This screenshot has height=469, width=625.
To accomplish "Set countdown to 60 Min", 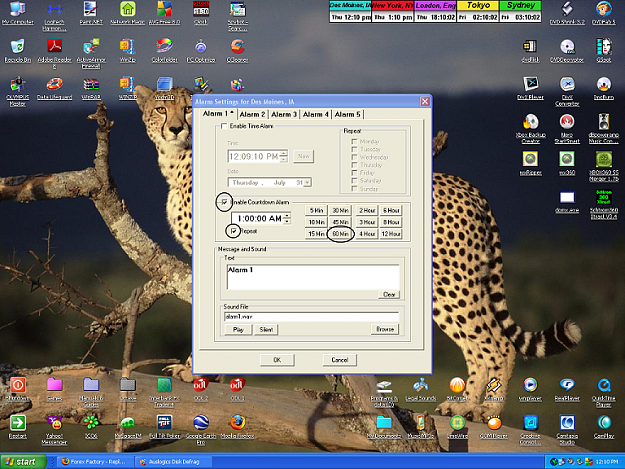I will (x=340, y=234).
